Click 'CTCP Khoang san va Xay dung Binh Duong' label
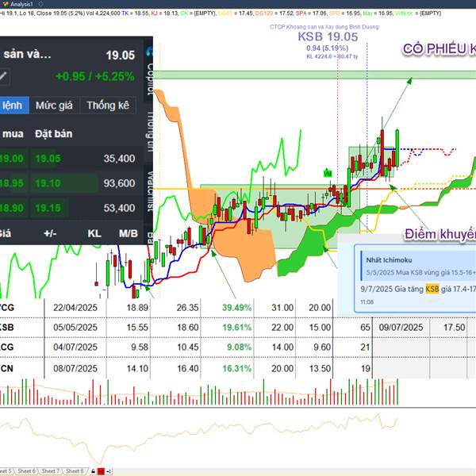This screenshot has height=476, width=476. 324,27
